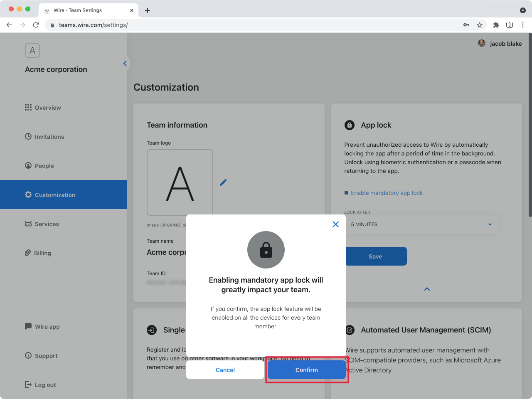The image size is (532, 399).
Task: Click the Log out arrow icon
Action: [x=28, y=384]
